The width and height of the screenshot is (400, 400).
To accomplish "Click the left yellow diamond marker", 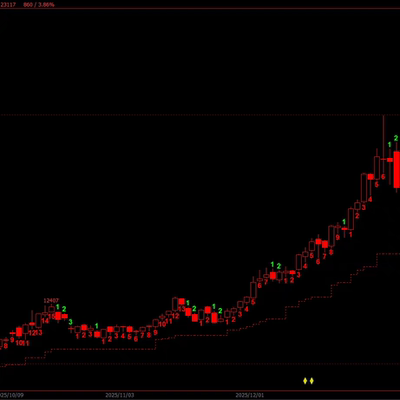I will (x=305, y=381).
